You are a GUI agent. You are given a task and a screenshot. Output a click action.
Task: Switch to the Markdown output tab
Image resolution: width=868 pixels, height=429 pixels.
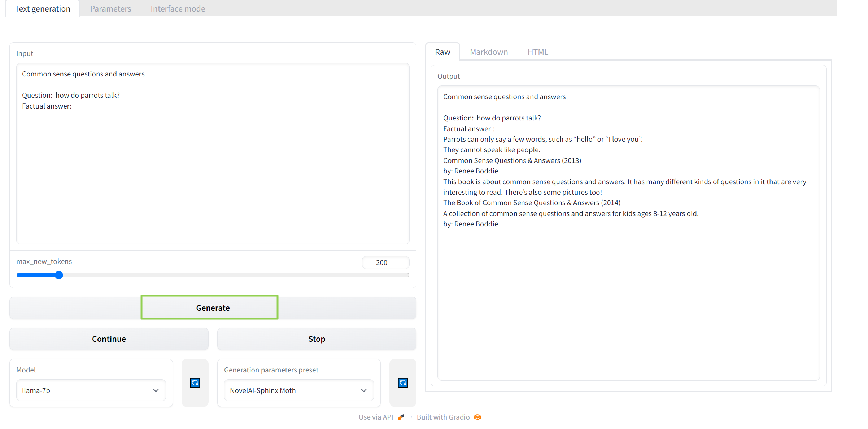pos(489,52)
